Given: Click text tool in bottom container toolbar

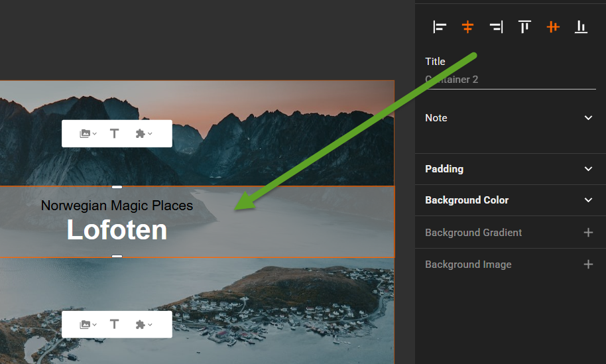Looking at the screenshot, I should point(115,325).
